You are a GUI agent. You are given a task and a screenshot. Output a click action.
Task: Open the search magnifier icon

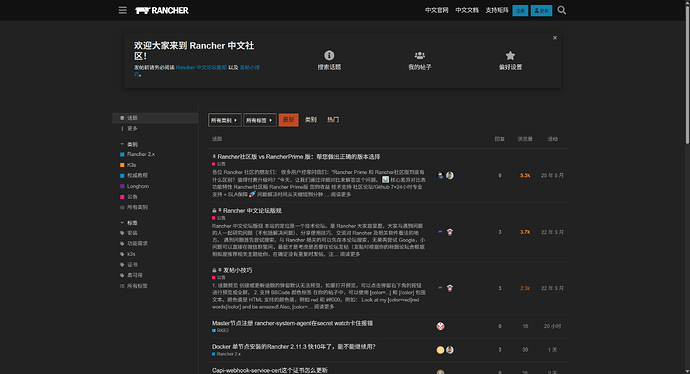[x=562, y=10]
